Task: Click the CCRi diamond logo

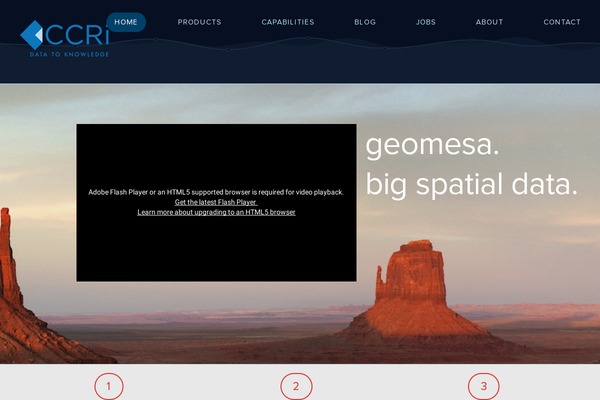Action: click(31, 35)
